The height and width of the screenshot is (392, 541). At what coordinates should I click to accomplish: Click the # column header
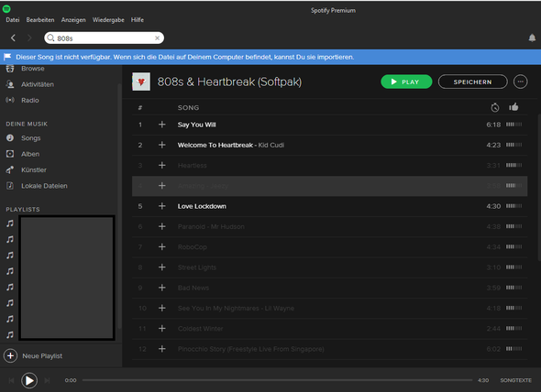click(140, 107)
